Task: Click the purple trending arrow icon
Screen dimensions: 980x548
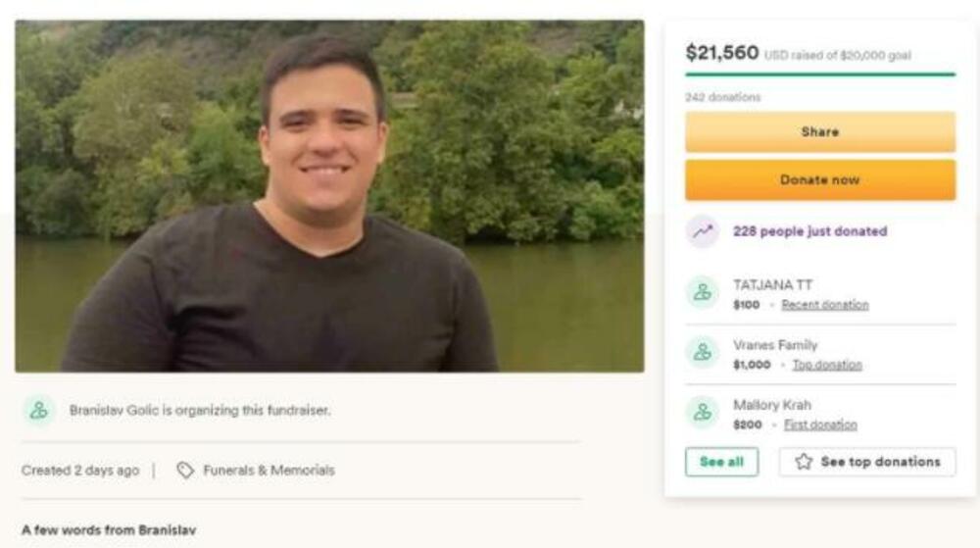Action: pyautogui.click(x=702, y=231)
